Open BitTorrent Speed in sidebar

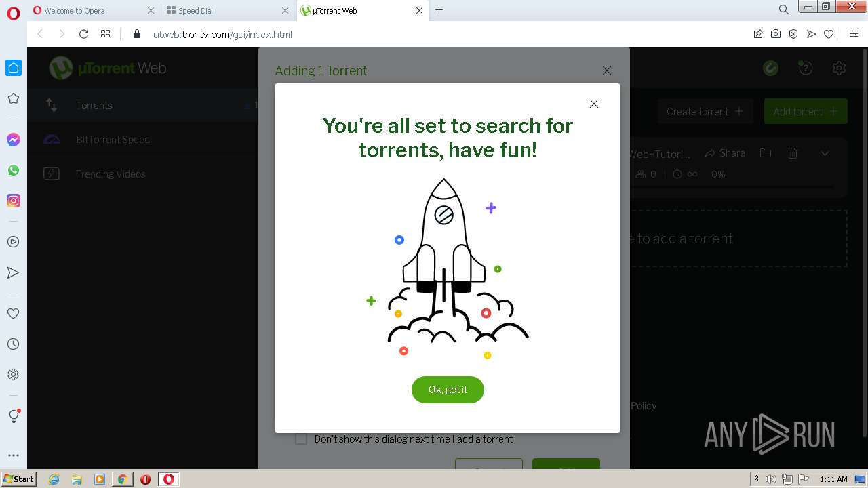pyautogui.click(x=143, y=140)
